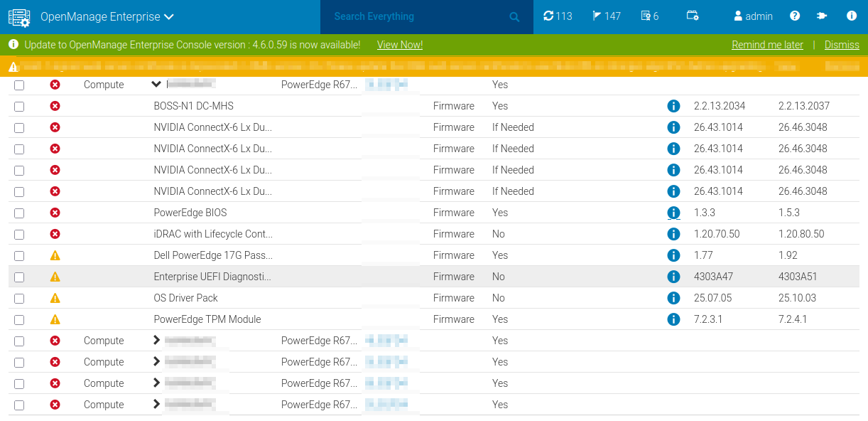868x421 pixels.
Task: Show info for BOSS-N1 DC-MHS firmware
Action: (x=673, y=106)
